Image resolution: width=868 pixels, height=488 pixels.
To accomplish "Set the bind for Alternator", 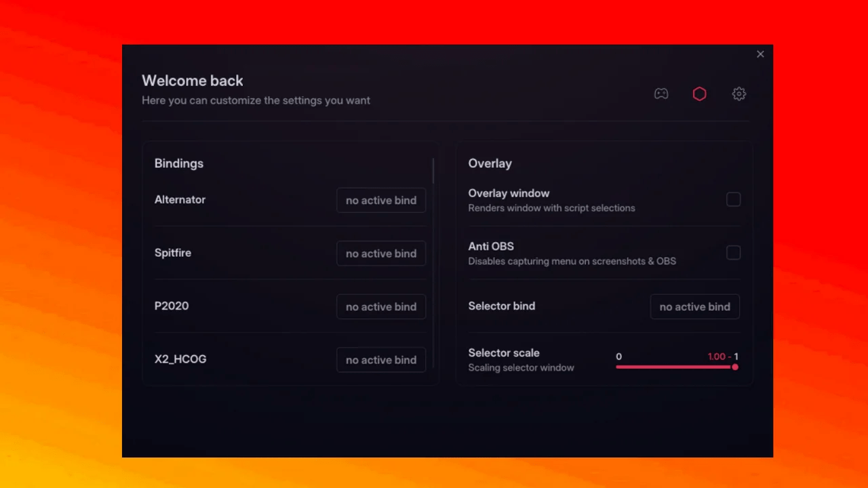I will coord(381,201).
